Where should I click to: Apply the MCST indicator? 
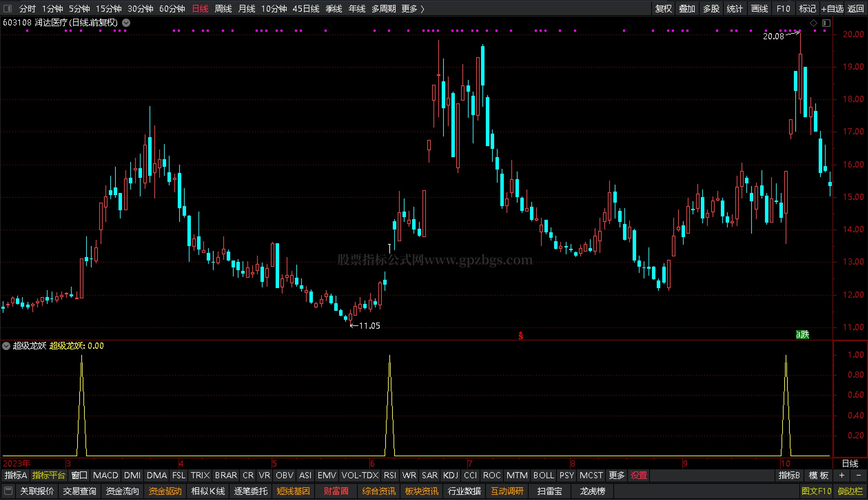[x=591, y=476]
